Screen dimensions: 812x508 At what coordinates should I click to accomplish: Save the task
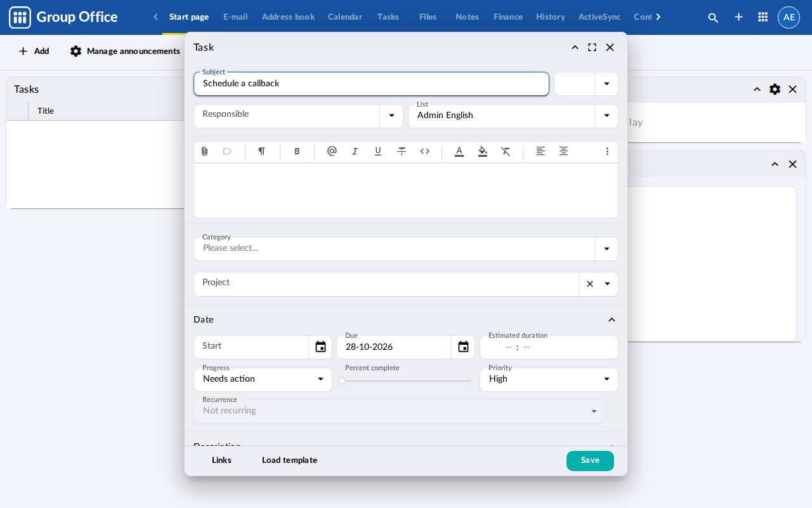(x=590, y=460)
